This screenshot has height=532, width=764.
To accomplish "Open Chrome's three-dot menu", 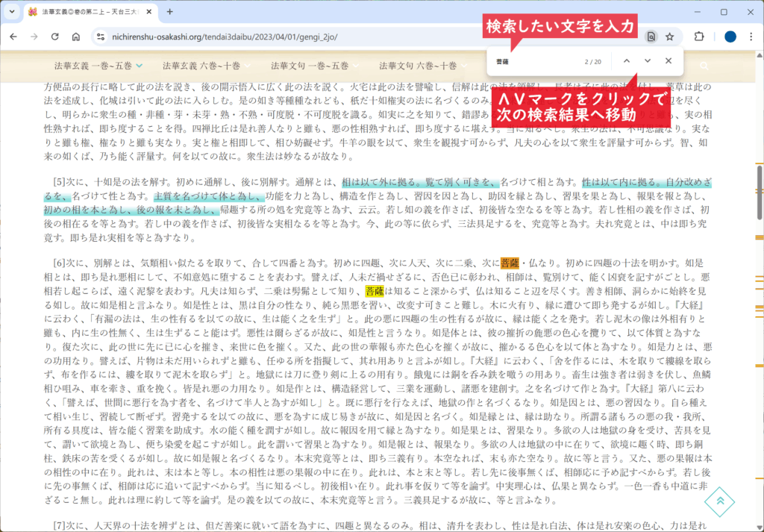I will click(x=750, y=37).
